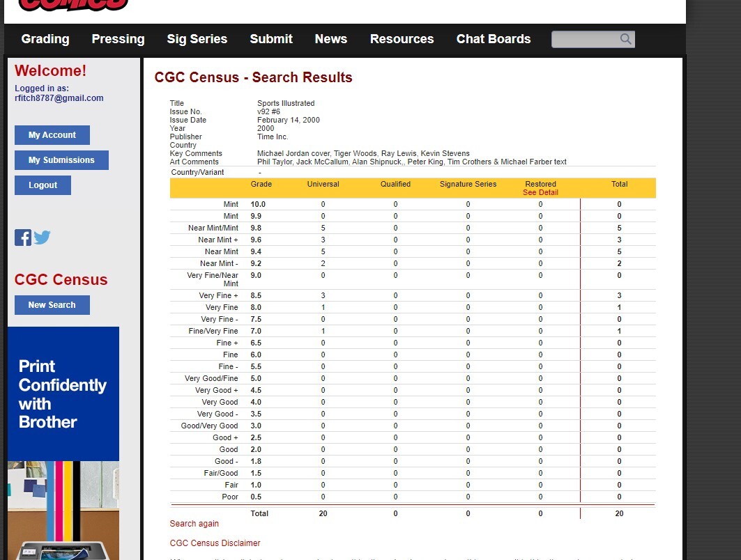Click the Search again link

(x=194, y=524)
